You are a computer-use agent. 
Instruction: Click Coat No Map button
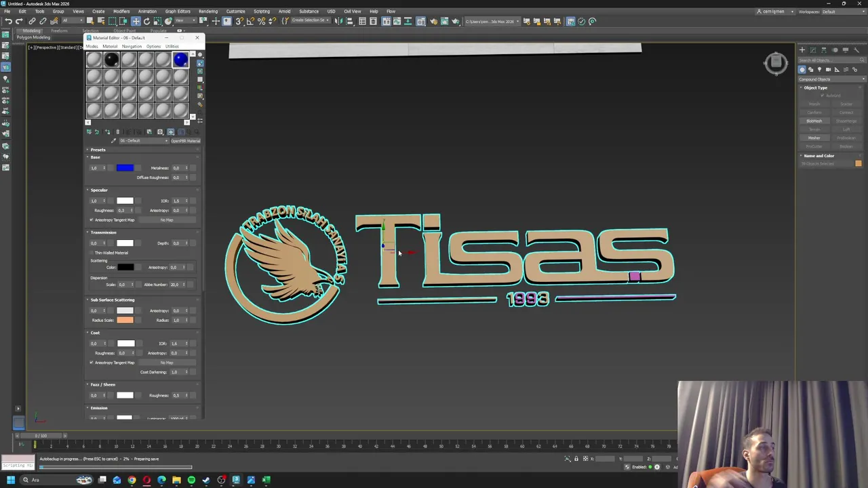click(x=167, y=363)
